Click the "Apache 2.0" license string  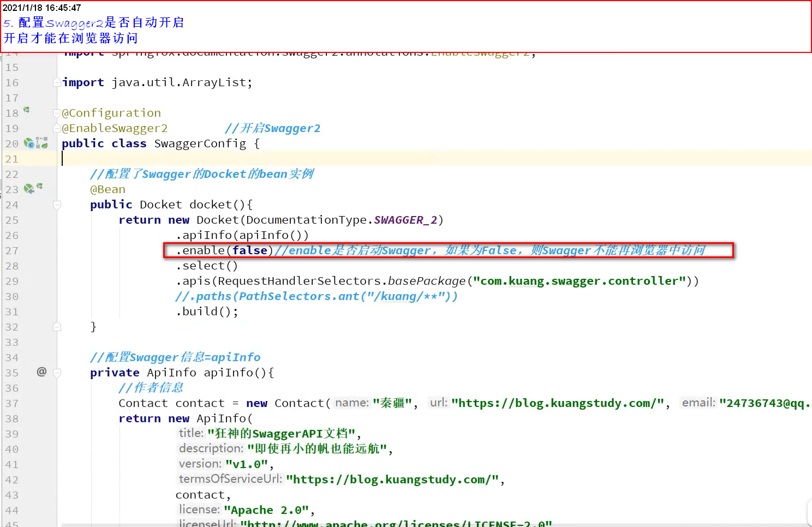click(x=267, y=510)
